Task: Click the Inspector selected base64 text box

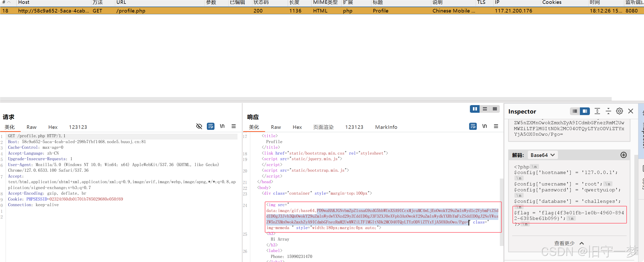Action: [569, 130]
